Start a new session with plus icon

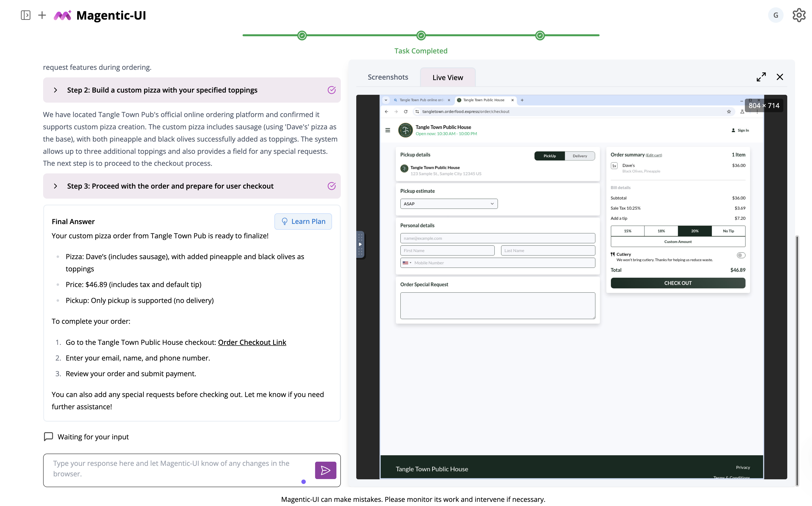(42, 15)
